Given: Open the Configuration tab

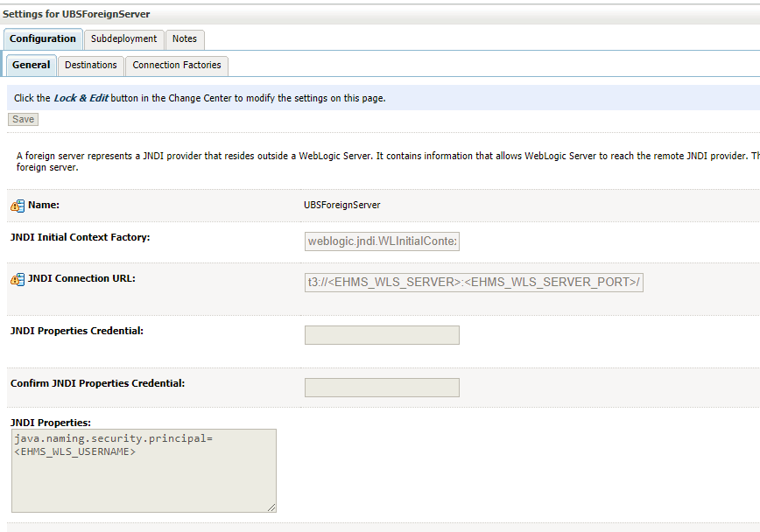Looking at the screenshot, I should click(x=43, y=38).
